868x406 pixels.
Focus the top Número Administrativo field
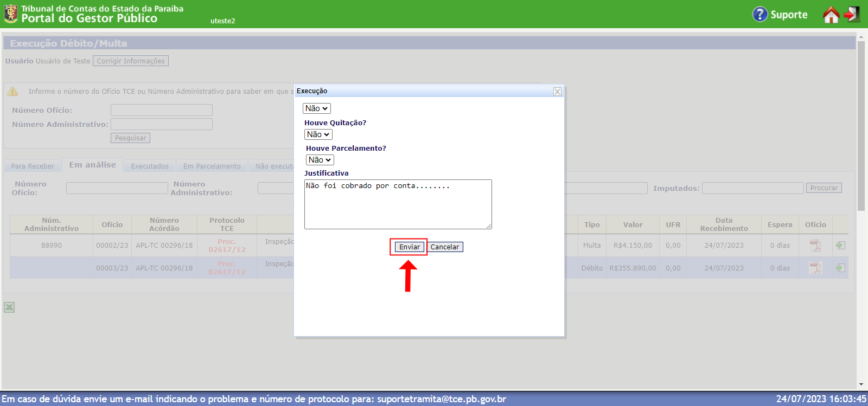click(162, 124)
